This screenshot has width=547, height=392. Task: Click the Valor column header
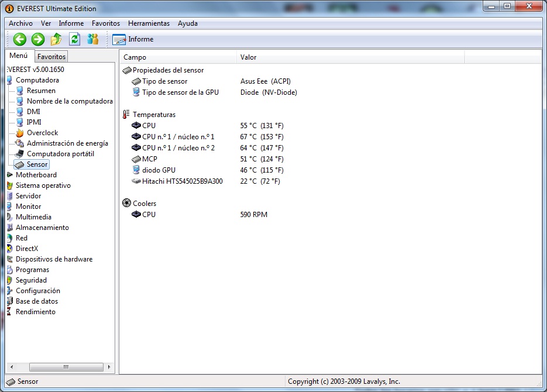pyautogui.click(x=350, y=57)
